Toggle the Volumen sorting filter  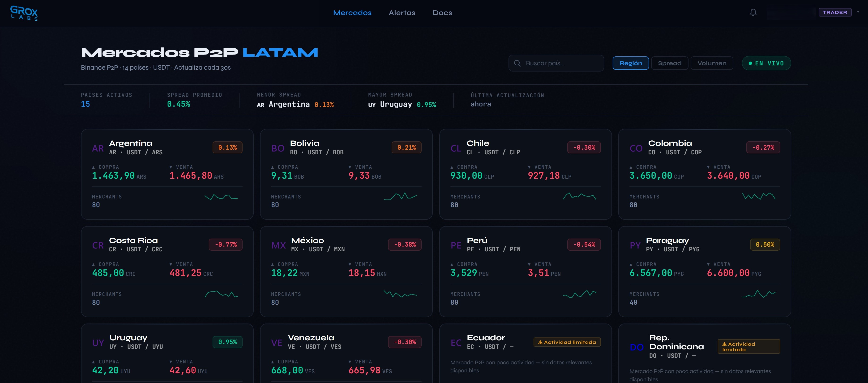pos(712,63)
